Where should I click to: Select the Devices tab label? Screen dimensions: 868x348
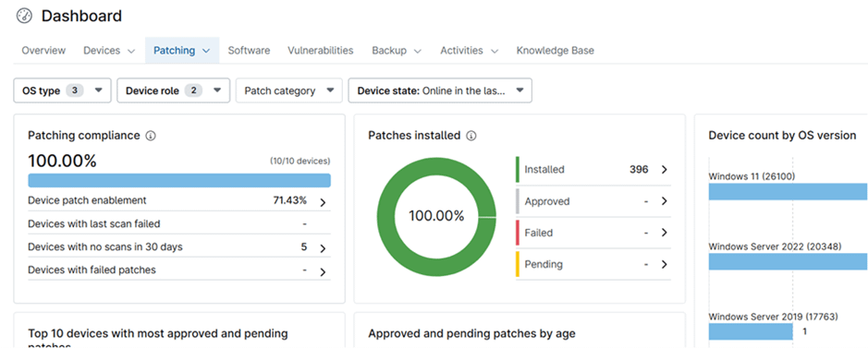102,50
